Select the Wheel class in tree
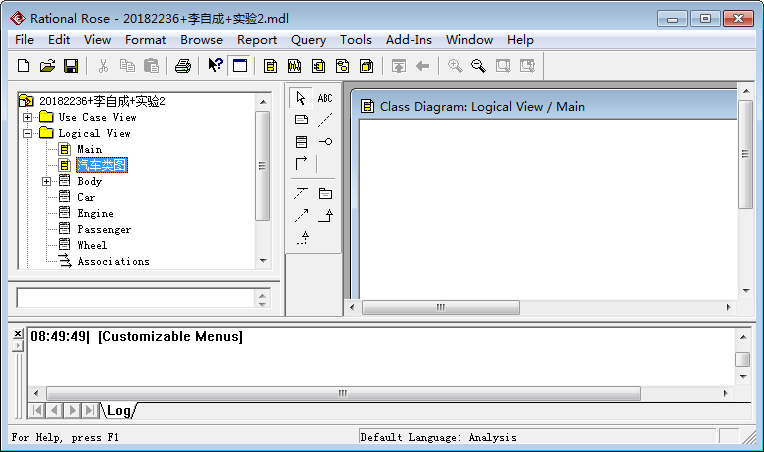Viewport: 764px width, 452px height. (x=92, y=245)
